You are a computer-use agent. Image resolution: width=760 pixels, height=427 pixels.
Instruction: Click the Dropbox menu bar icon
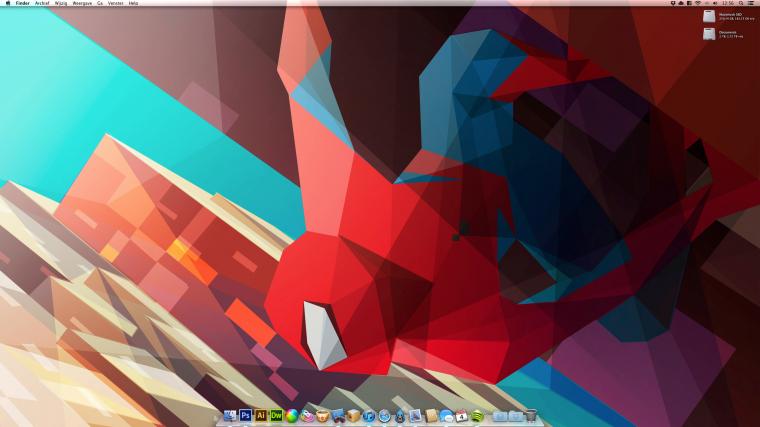pyautogui.click(x=673, y=3)
